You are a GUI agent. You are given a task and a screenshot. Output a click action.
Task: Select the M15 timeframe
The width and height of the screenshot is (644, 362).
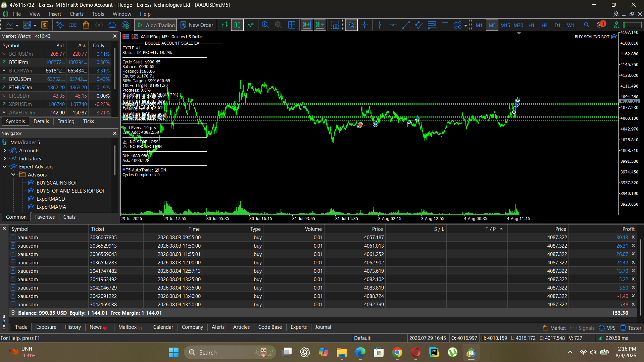505,25
